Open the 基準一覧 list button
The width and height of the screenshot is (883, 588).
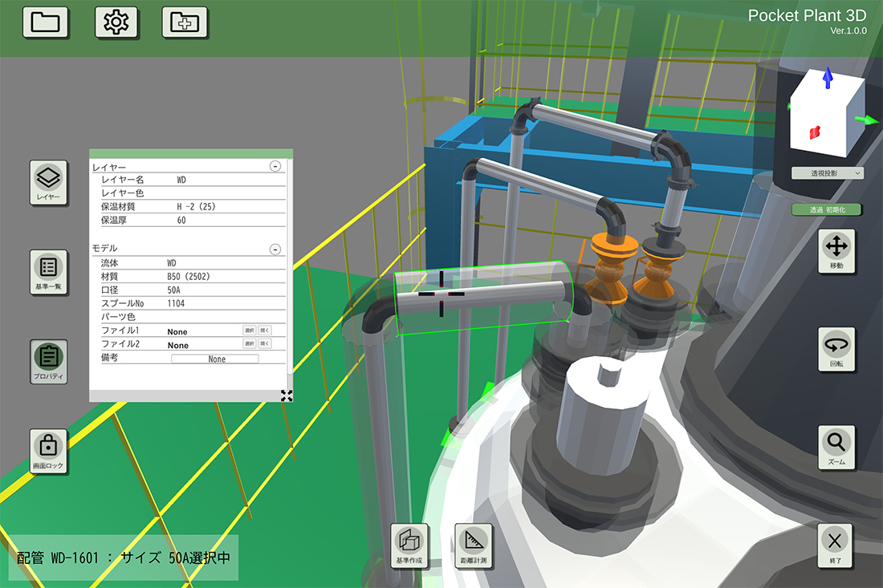click(48, 272)
